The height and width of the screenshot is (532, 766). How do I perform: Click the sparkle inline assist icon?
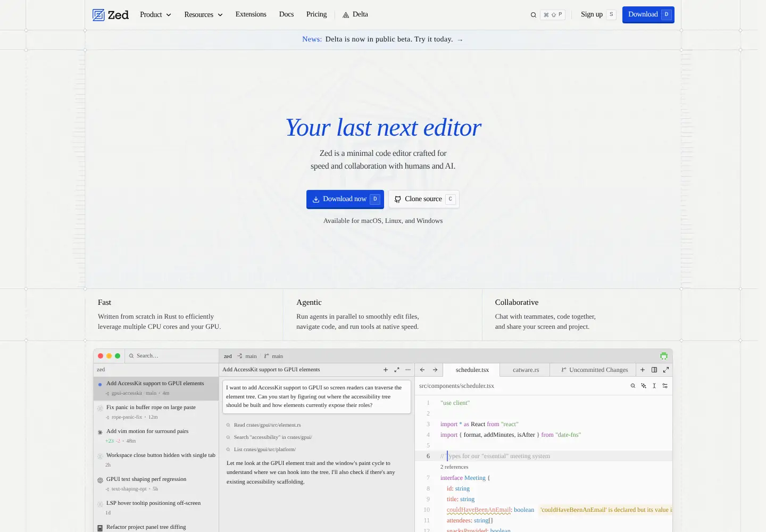644,386
